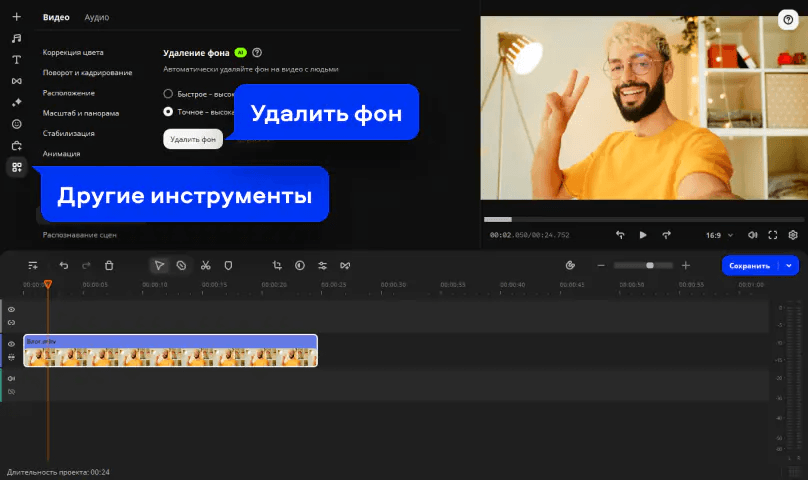This screenshot has height=480, width=808.
Task: Open the transition wizard icon in toolbar
Action: click(x=345, y=266)
